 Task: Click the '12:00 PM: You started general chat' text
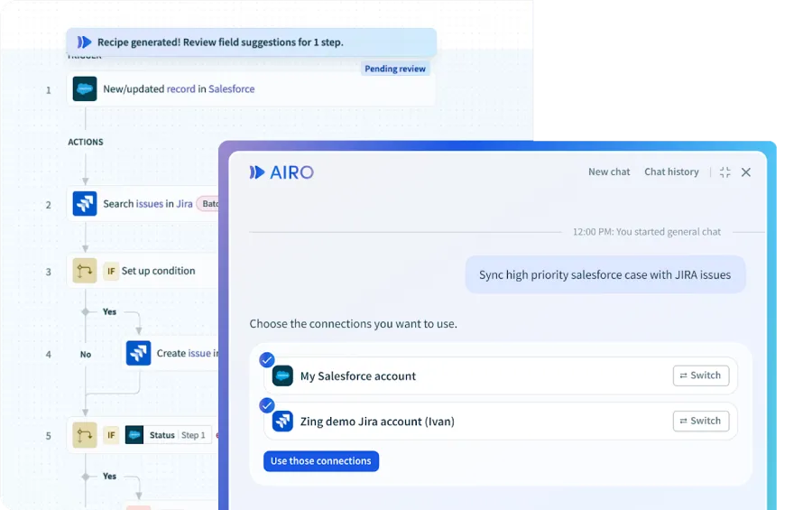point(646,232)
